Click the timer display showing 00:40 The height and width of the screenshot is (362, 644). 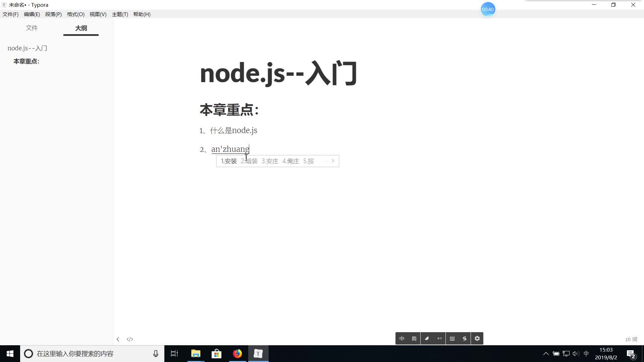[x=487, y=9]
